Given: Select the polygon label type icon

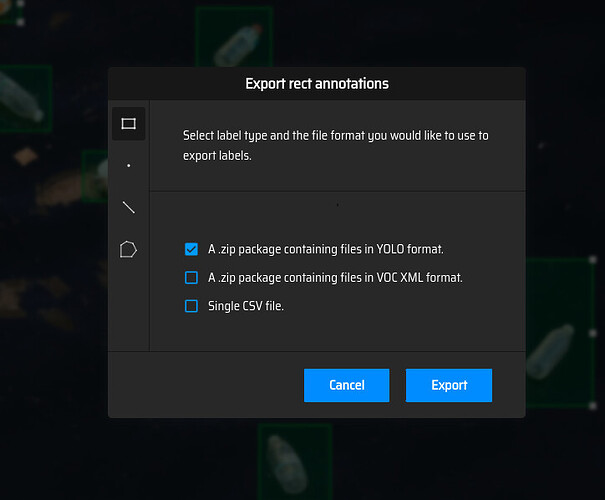Looking at the screenshot, I should (128, 250).
